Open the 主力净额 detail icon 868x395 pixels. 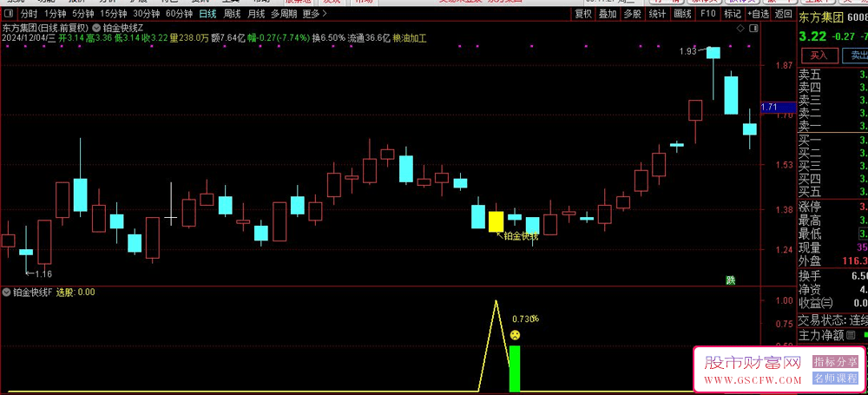(851, 334)
